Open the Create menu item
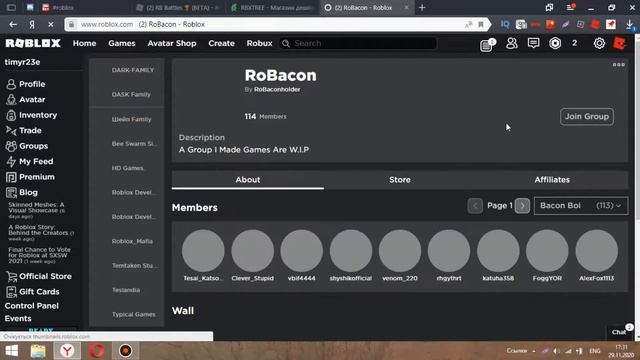Viewport: 640px width, 360px height. tap(221, 43)
